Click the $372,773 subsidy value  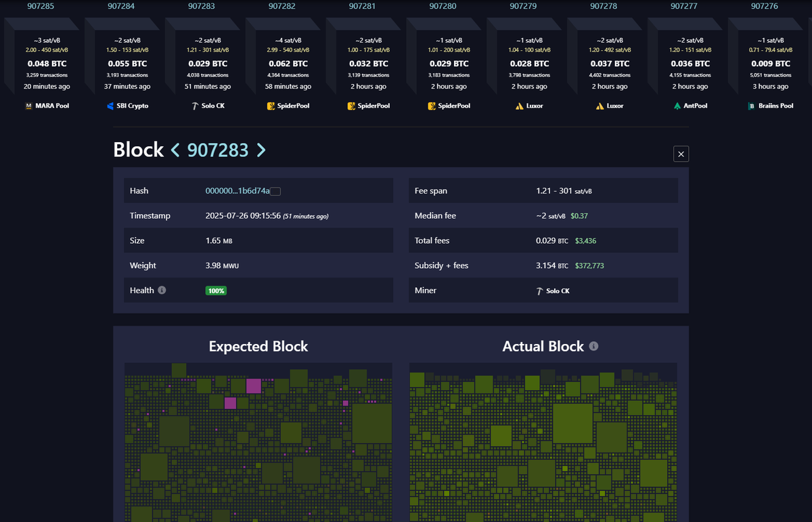[589, 265]
